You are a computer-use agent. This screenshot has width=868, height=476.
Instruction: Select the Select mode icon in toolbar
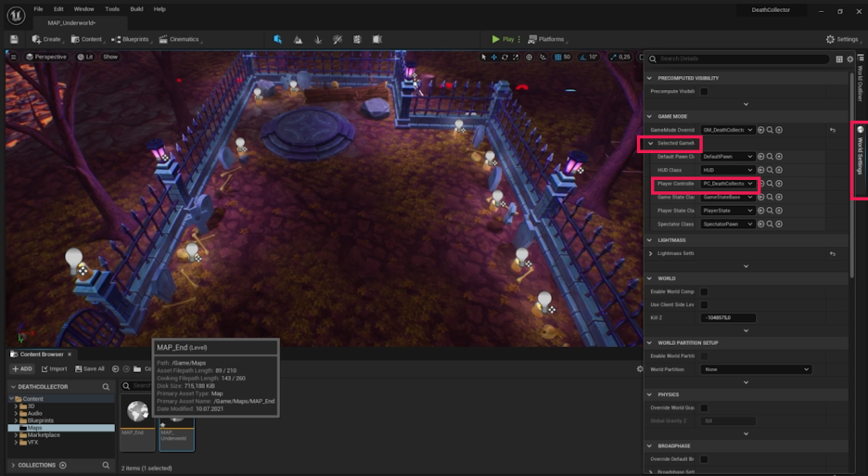(278, 39)
